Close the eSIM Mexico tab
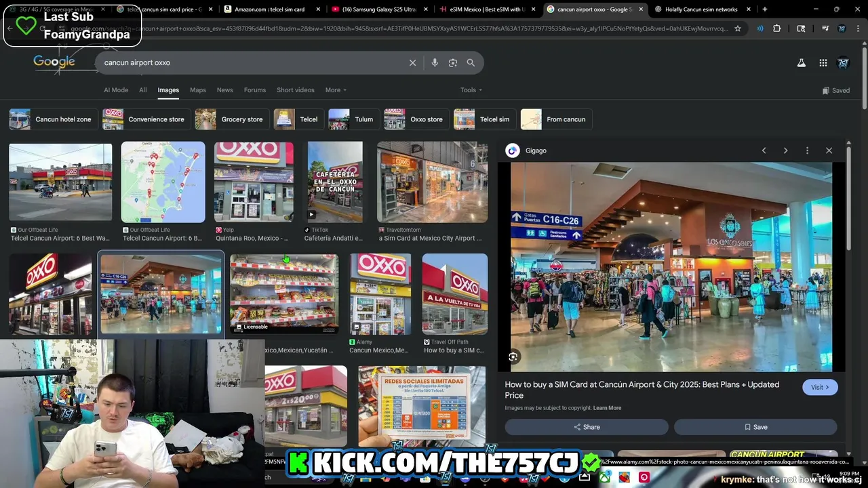Screen dimensions: 868x488 click(533, 9)
